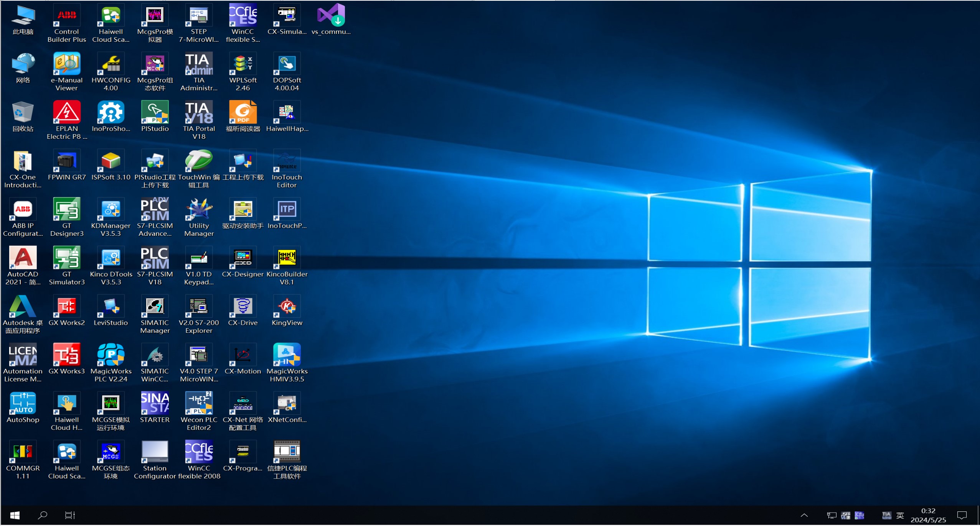Click the TouchWin 编辑工具 icon
980x526 pixels.
(x=199, y=169)
